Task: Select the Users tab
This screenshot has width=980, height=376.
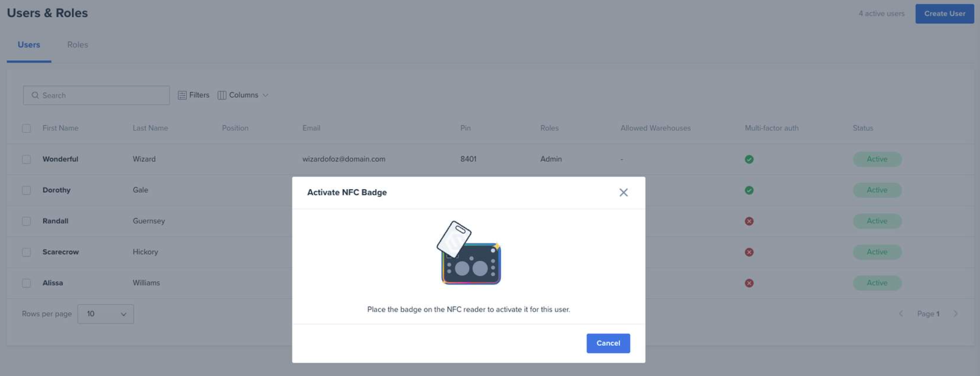Action: coord(29,45)
